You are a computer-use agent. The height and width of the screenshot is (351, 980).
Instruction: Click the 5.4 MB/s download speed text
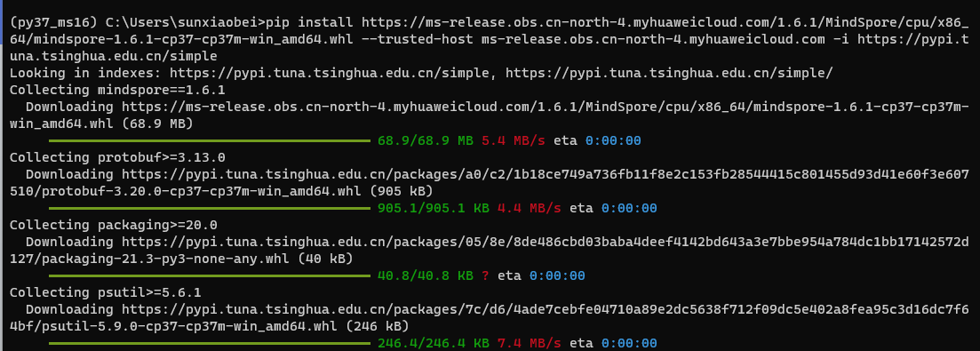point(514,140)
